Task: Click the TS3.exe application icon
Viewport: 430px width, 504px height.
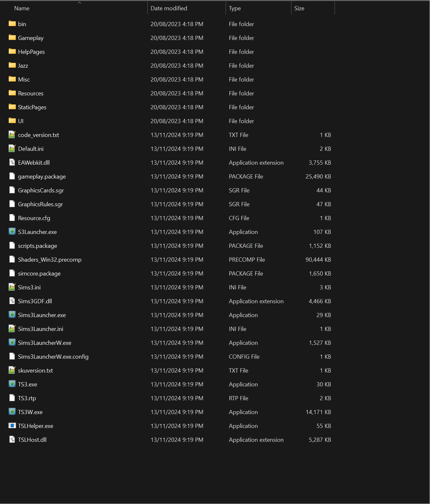Action: [12, 384]
